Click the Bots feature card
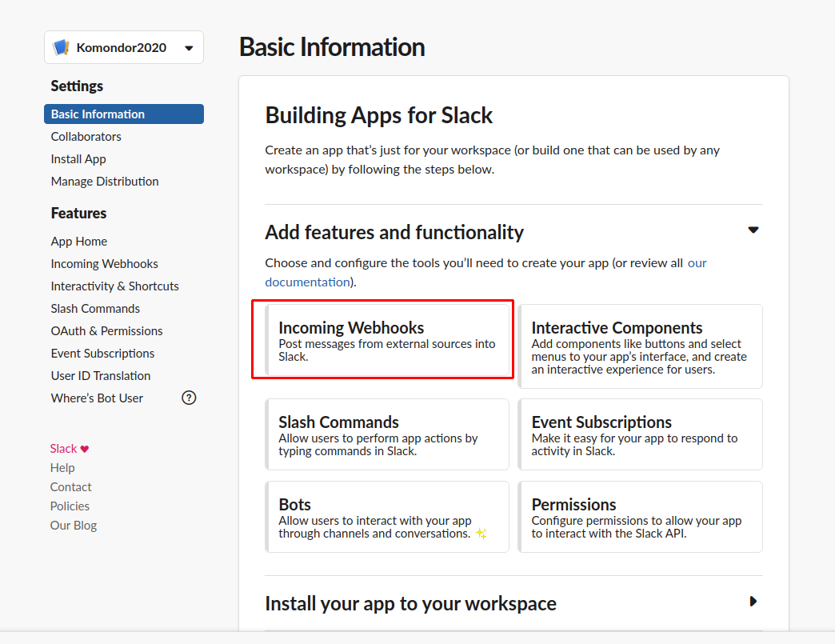 point(387,517)
